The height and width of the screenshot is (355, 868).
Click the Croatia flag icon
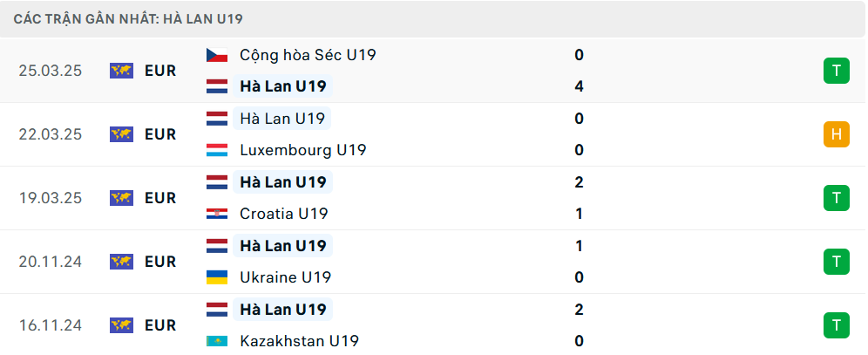[217, 214]
